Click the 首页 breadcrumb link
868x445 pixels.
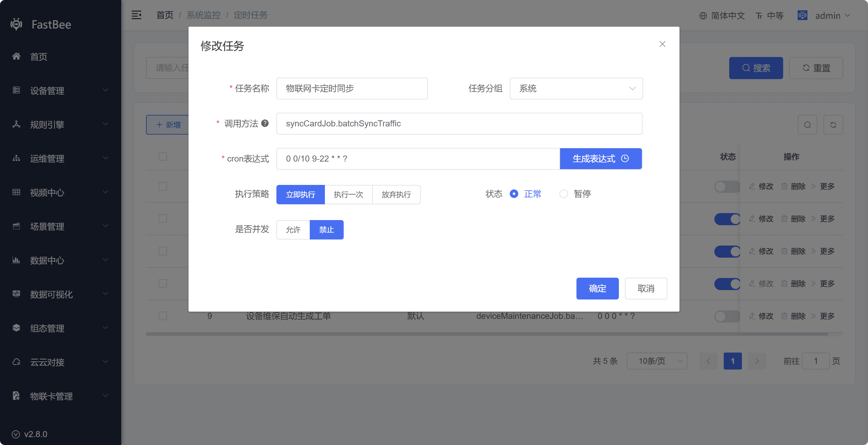165,15
